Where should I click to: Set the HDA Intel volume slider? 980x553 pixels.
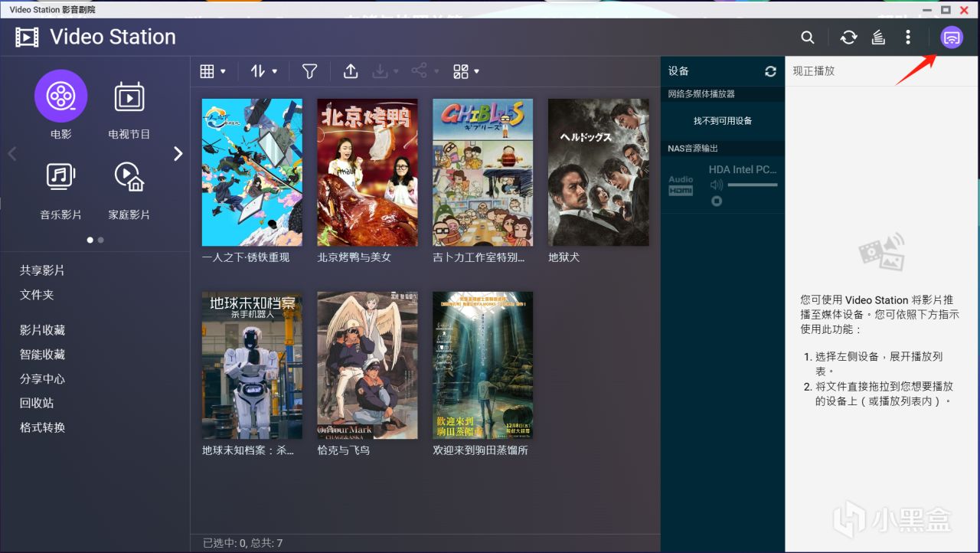pyautogui.click(x=753, y=185)
